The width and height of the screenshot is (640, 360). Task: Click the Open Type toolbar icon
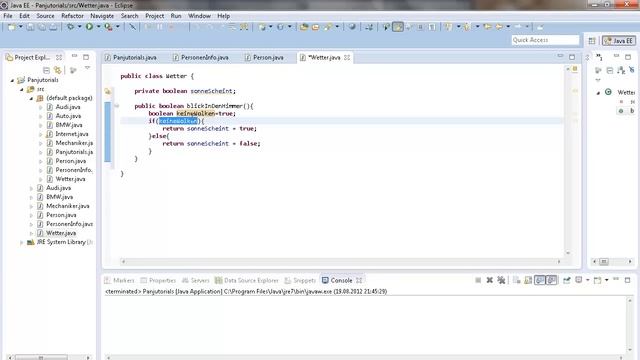304,27
